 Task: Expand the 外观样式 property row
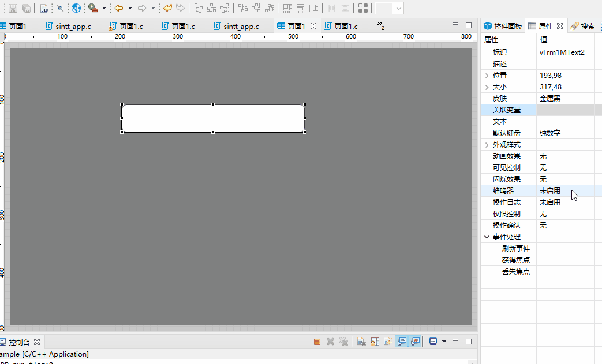(487, 145)
